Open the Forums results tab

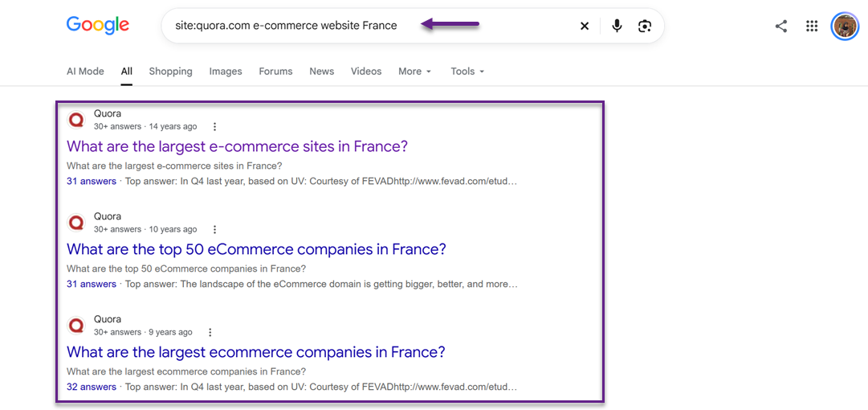(x=275, y=71)
